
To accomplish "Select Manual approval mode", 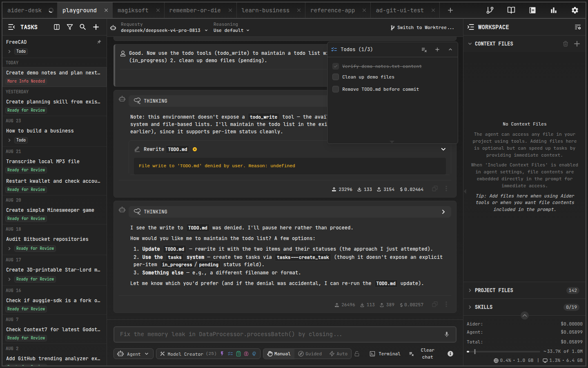I will pos(278,354).
